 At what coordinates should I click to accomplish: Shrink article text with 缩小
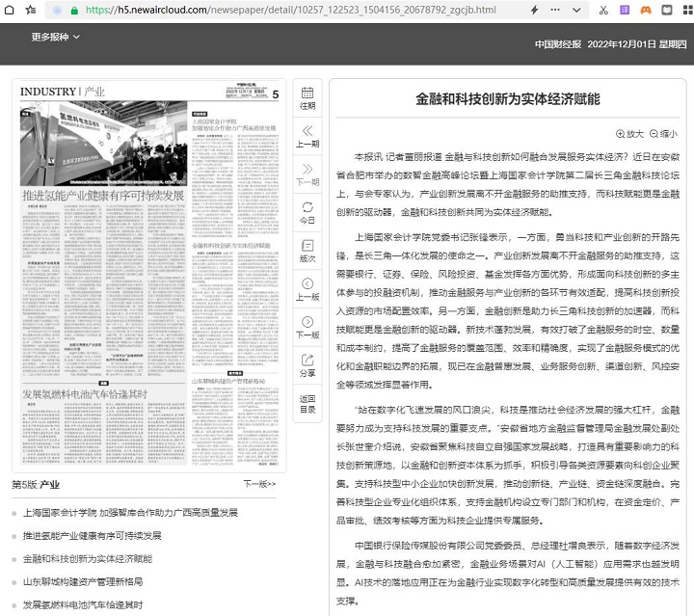coord(663,134)
